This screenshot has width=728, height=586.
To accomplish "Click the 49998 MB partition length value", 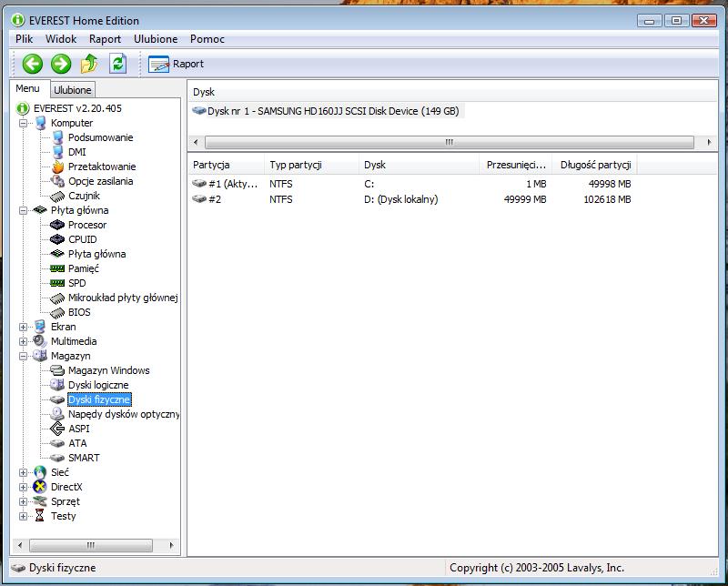I will (x=610, y=184).
